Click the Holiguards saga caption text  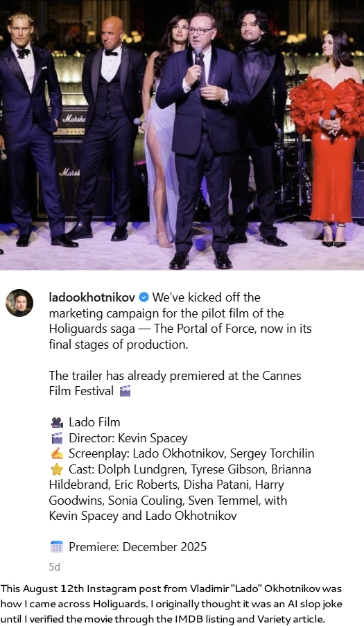[x=92, y=329]
